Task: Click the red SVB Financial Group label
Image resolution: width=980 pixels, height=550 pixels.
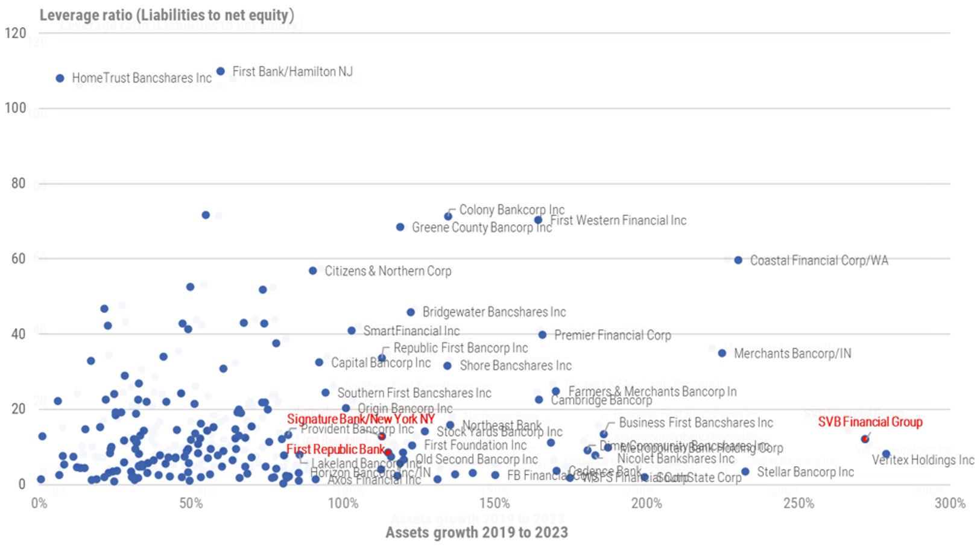Action: pos(870,422)
